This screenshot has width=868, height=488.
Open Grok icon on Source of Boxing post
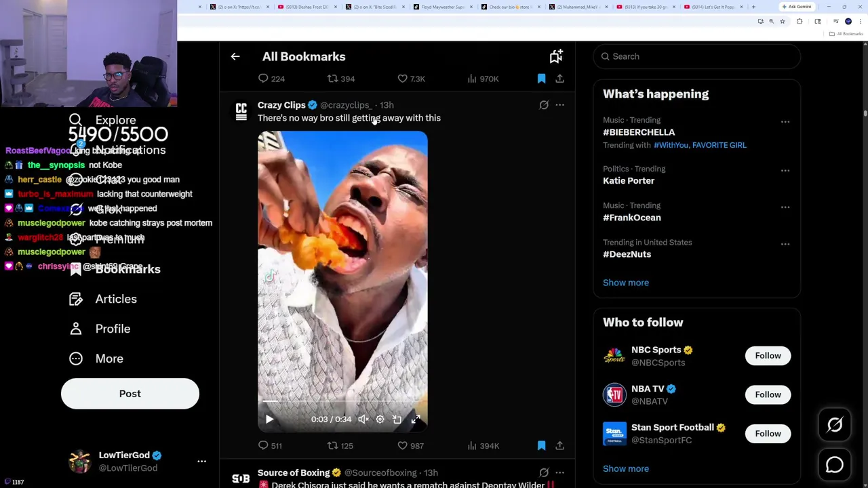544,472
